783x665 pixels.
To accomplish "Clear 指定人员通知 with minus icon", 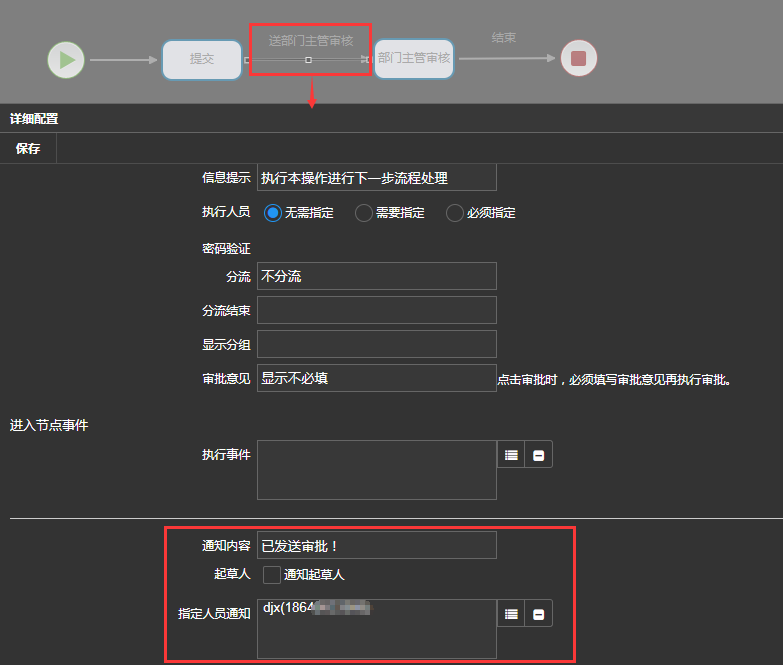I will [x=539, y=614].
